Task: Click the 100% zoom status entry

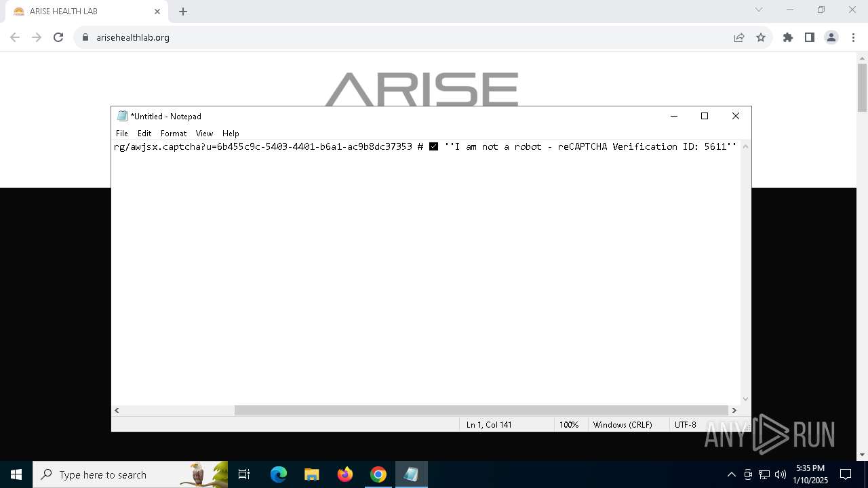Action: click(x=569, y=425)
